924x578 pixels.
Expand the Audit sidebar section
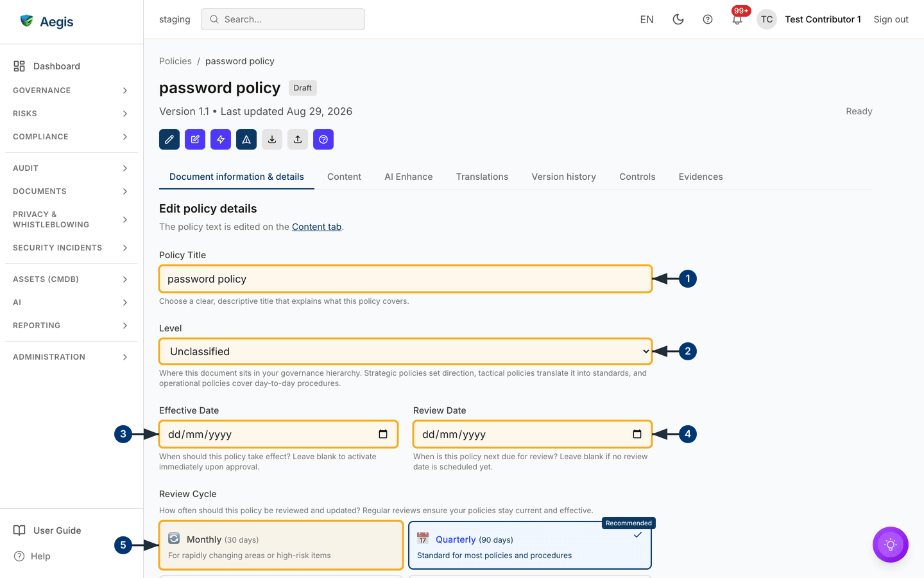point(71,168)
